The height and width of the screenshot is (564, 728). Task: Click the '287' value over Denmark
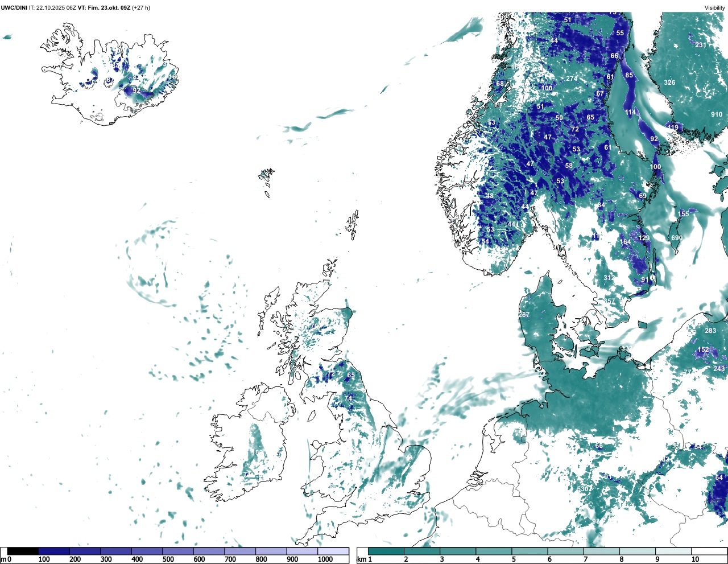click(524, 315)
